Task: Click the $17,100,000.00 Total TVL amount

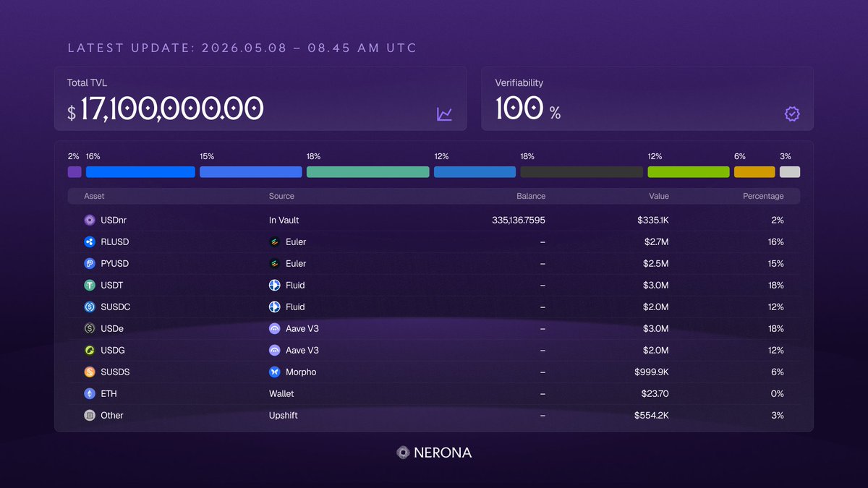Action: tap(166, 108)
